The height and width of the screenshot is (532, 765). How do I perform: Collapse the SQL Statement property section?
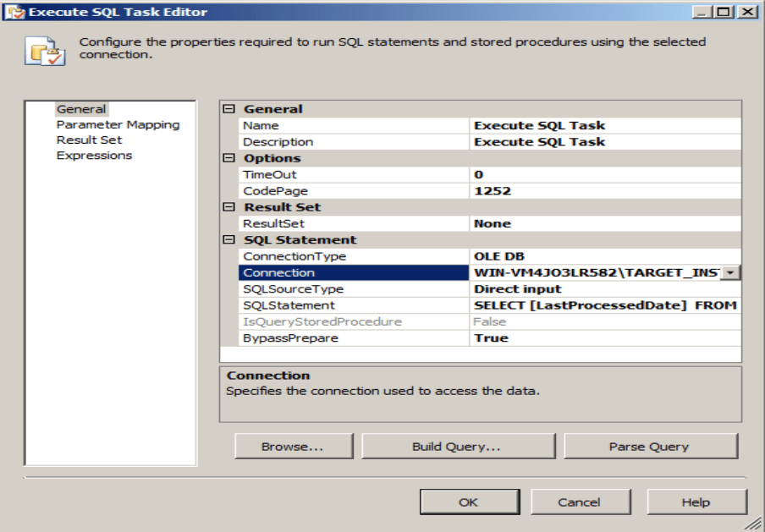point(228,240)
